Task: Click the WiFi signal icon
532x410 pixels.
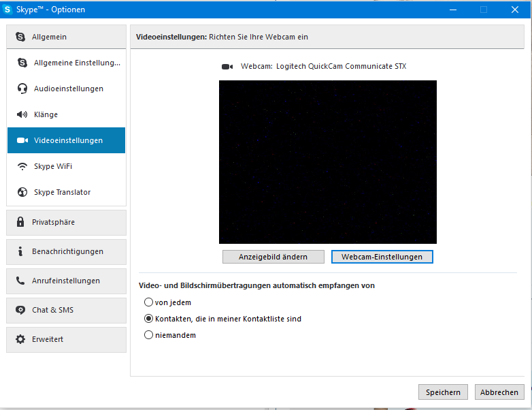Action: 22,166
